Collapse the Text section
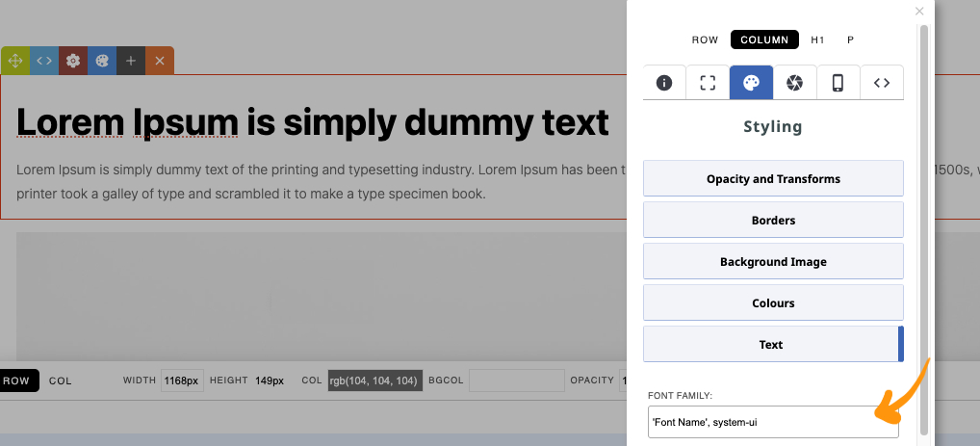This screenshot has width=980, height=446. pyautogui.click(x=771, y=345)
